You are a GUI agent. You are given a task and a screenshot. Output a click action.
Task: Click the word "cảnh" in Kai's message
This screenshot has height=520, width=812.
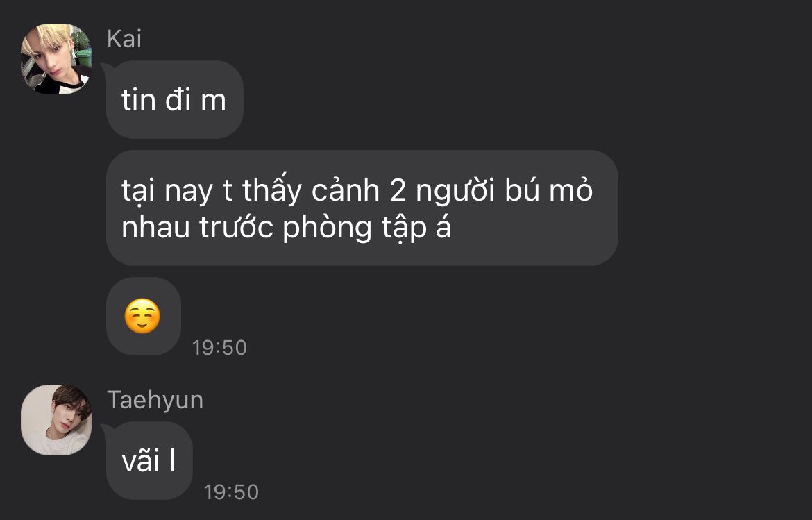[x=346, y=190]
